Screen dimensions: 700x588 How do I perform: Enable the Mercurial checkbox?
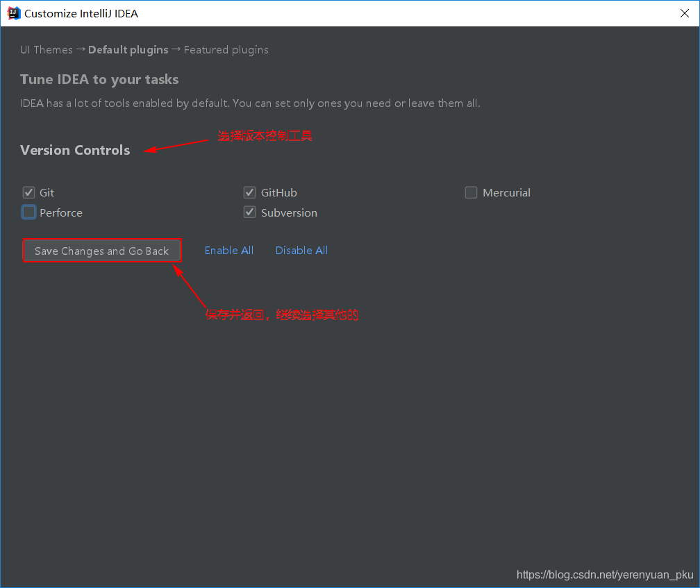click(x=471, y=192)
